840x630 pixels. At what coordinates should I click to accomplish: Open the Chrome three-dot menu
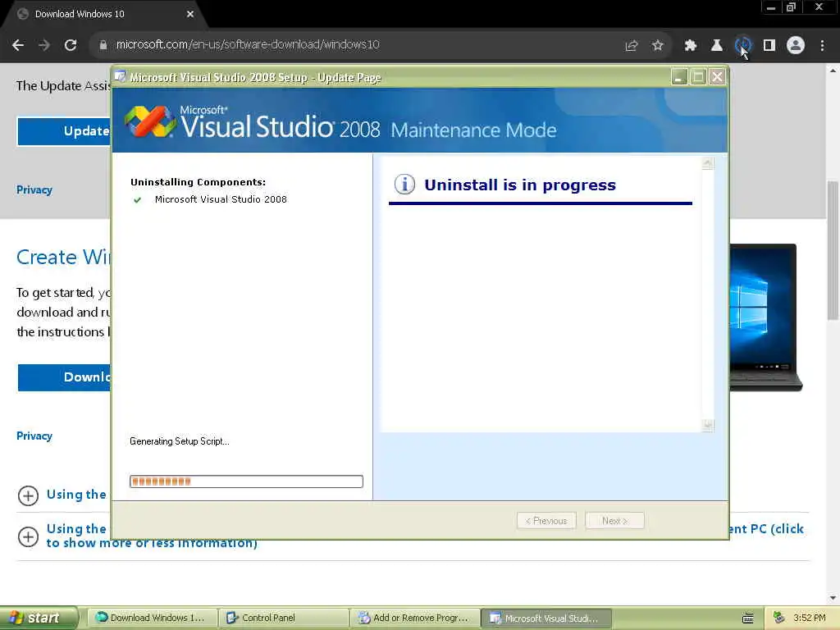point(822,46)
